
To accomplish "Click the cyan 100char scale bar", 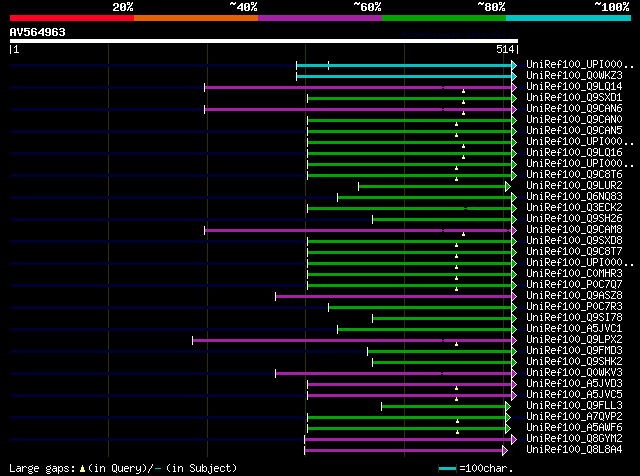I will point(447,469).
